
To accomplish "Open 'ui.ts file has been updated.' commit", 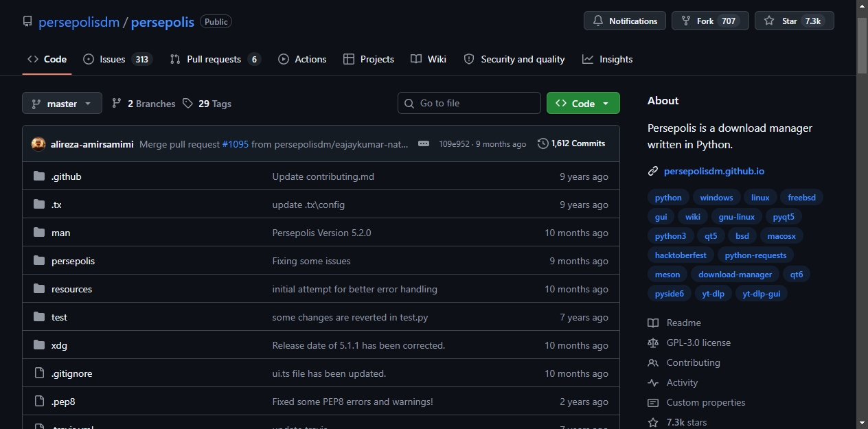I will click(329, 373).
